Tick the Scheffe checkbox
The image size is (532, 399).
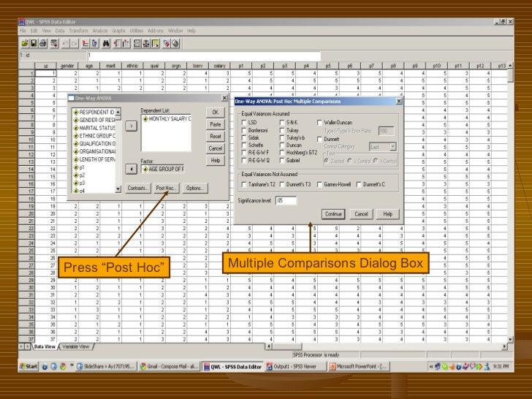[x=244, y=145]
